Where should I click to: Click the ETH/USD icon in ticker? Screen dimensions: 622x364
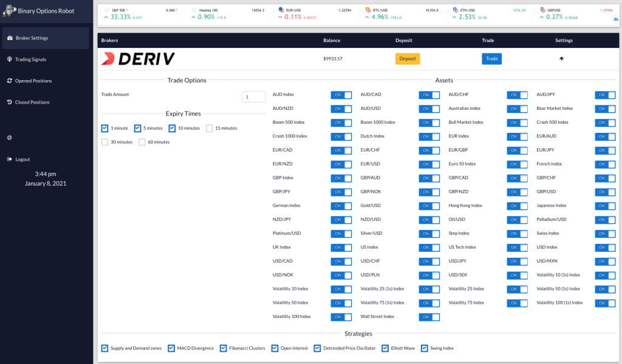(x=456, y=10)
